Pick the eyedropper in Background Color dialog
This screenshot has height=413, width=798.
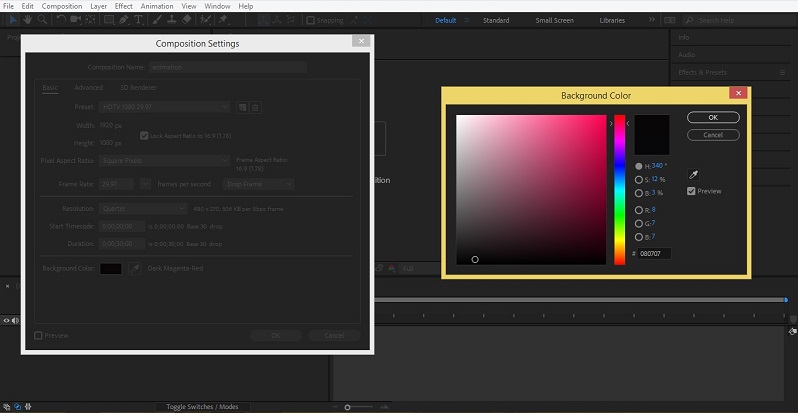pos(693,175)
